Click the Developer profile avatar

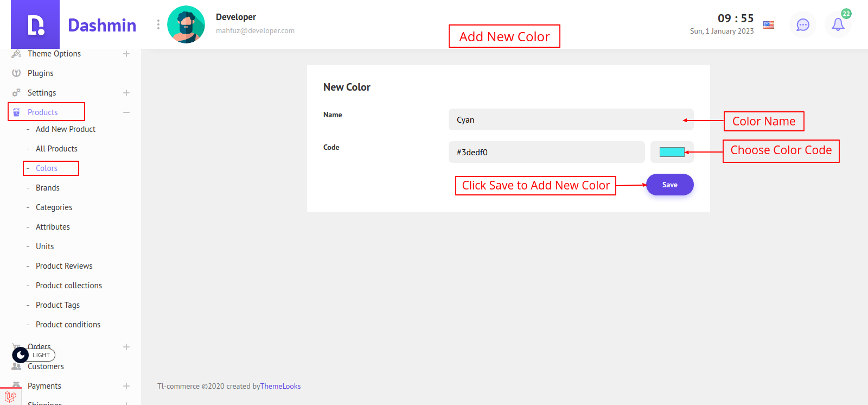click(x=186, y=25)
